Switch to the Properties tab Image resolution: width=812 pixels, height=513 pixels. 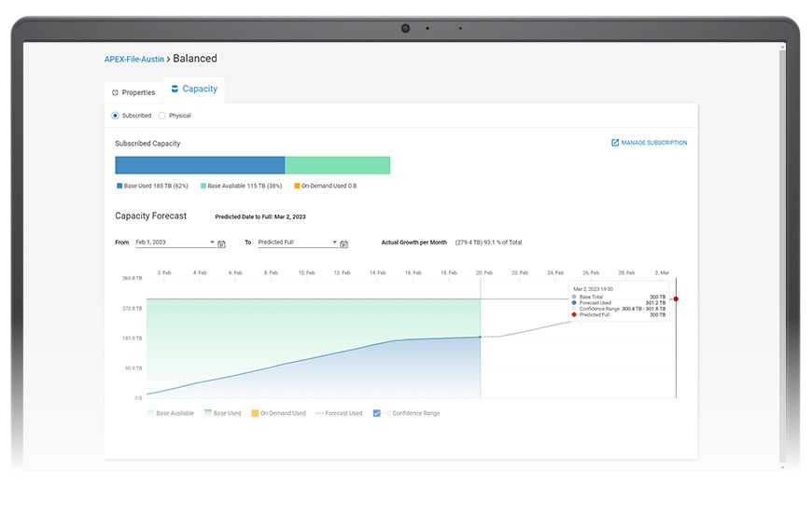coord(133,93)
